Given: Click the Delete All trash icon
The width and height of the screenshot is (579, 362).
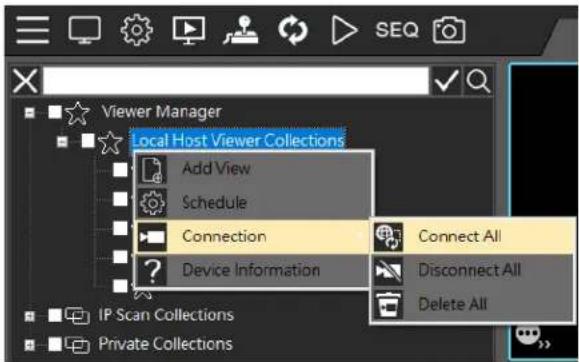Looking at the screenshot, I should point(388,305).
